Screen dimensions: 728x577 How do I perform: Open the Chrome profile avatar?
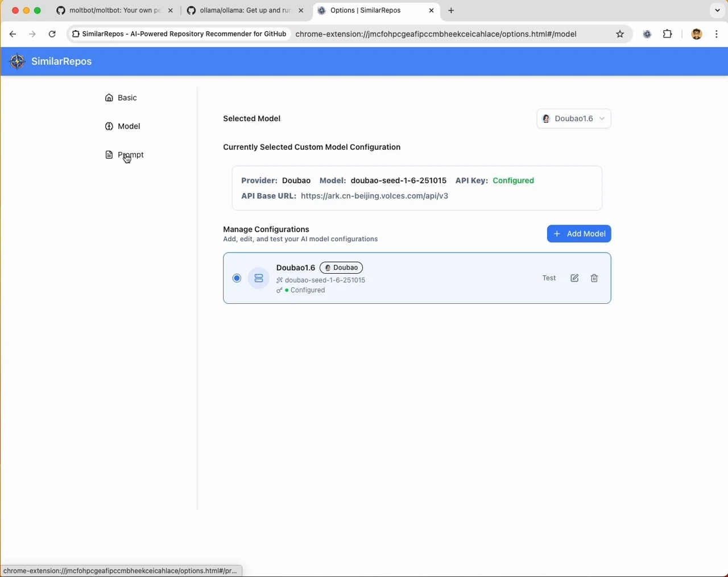[697, 34]
